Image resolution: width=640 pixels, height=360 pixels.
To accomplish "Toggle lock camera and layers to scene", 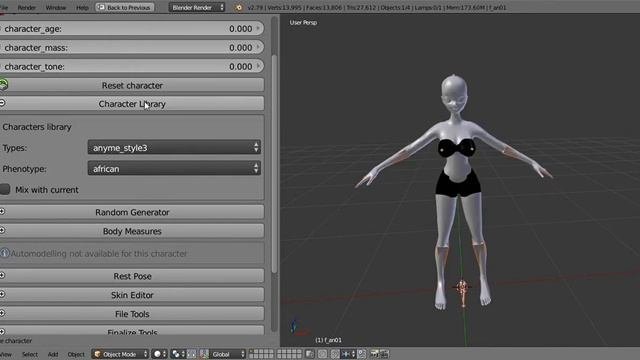I will pos(310,354).
